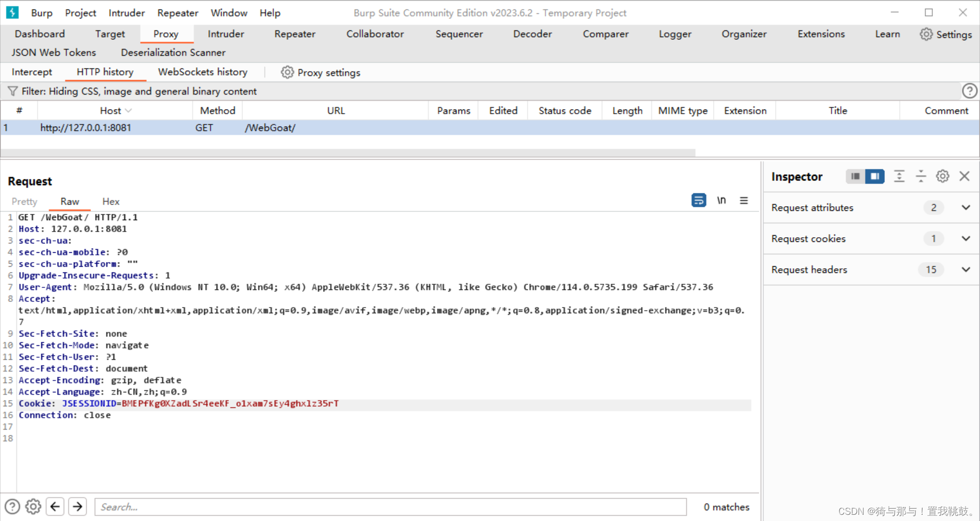Select the Proxy tab
The height and width of the screenshot is (521, 980).
[166, 34]
